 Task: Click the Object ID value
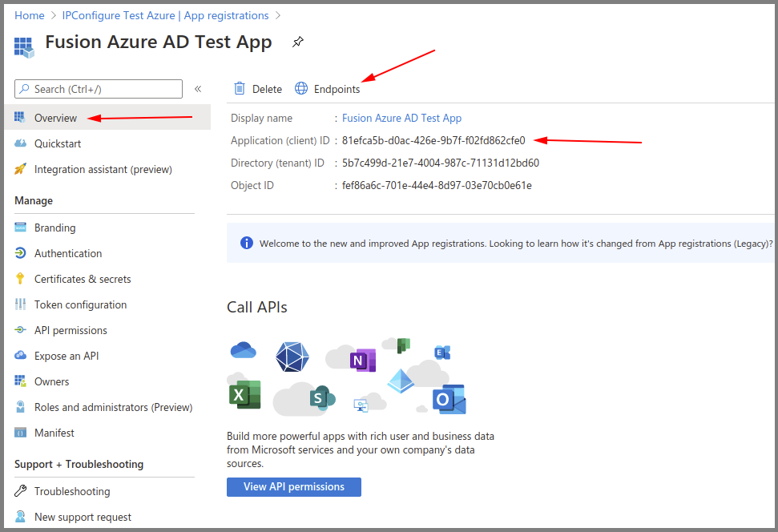[x=437, y=185]
